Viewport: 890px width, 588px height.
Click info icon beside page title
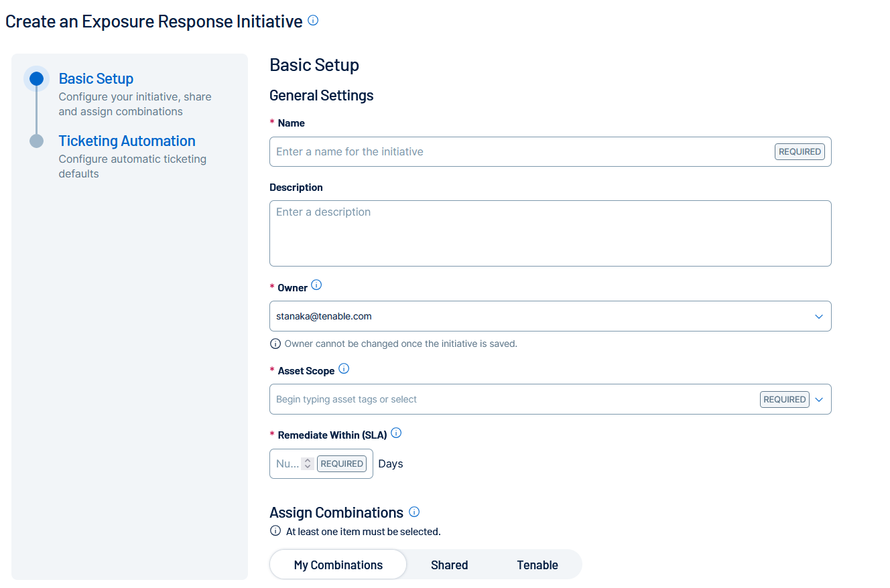coord(313,21)
